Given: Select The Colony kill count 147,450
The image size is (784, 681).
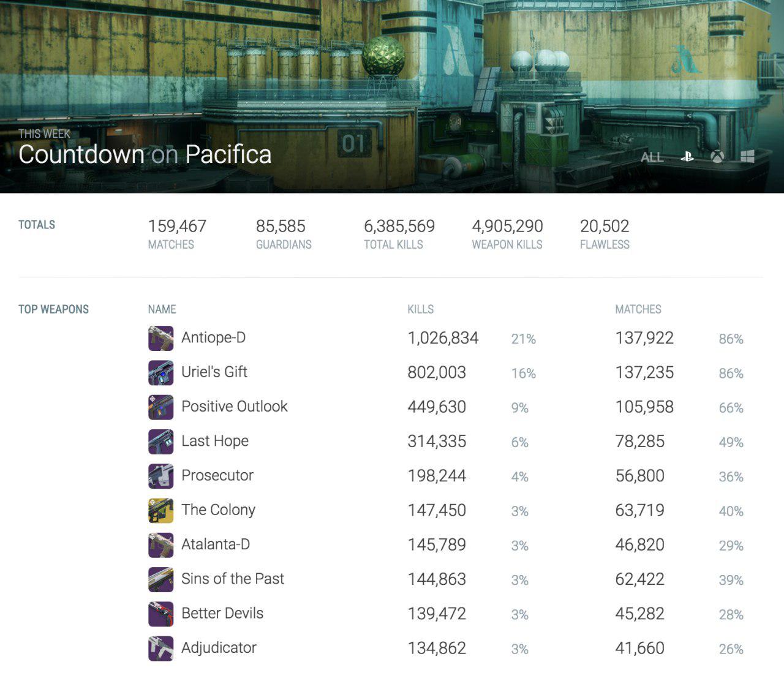Looking at the screenshot, I should 437,510.
